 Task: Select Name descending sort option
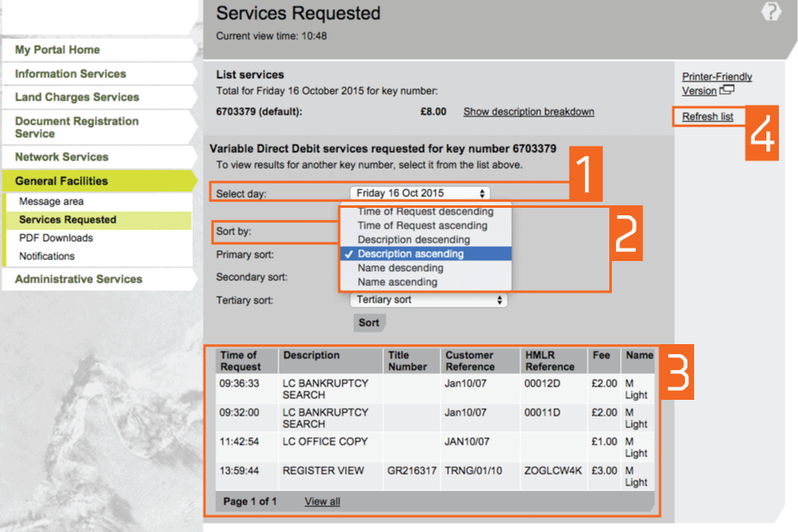[400, 268]
